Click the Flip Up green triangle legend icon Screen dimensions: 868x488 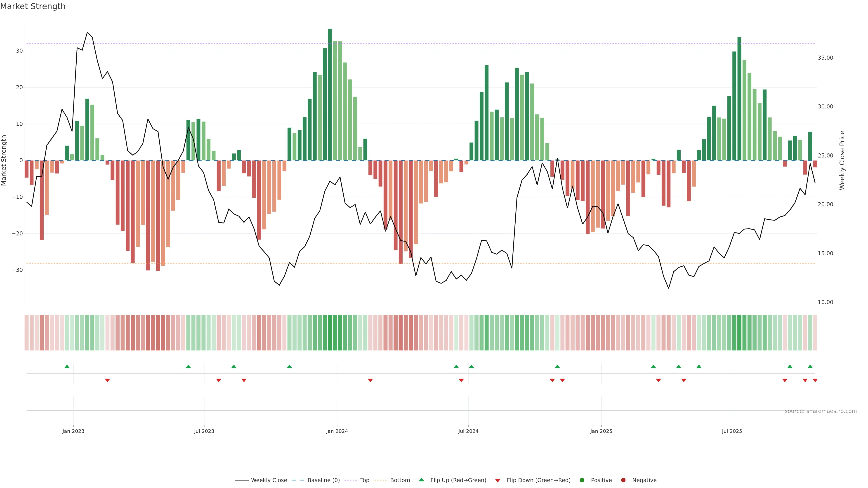click(x=421, y=480)
